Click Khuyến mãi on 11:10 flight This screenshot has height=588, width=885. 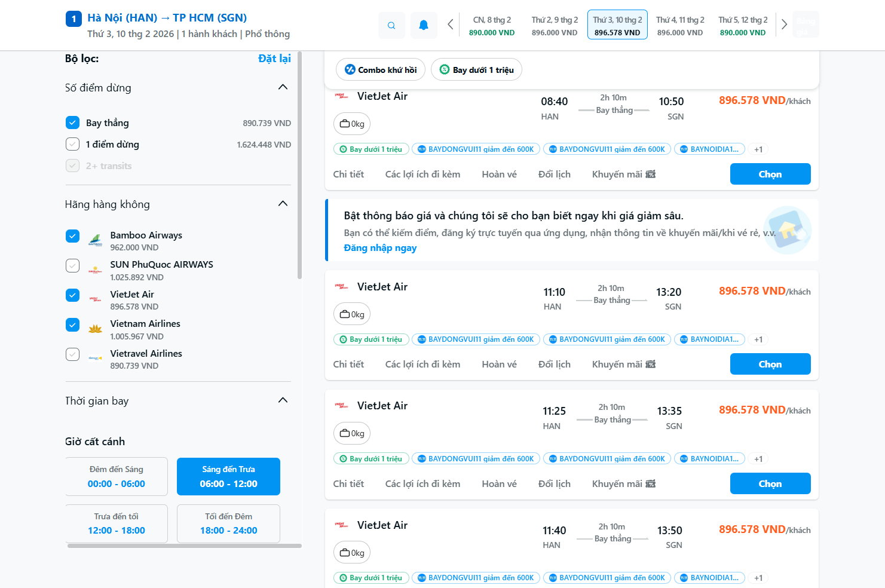623,365
